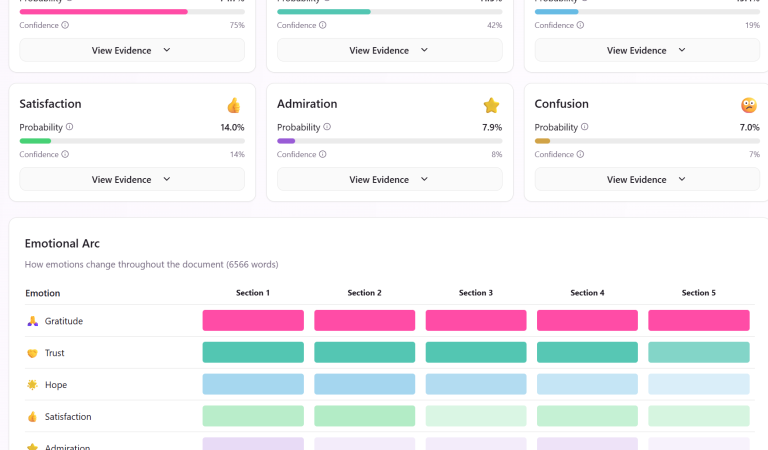Select Gratitude Section 5 heatmap cell
Viewport: 768px width, 450px height.
click(699, 320)
